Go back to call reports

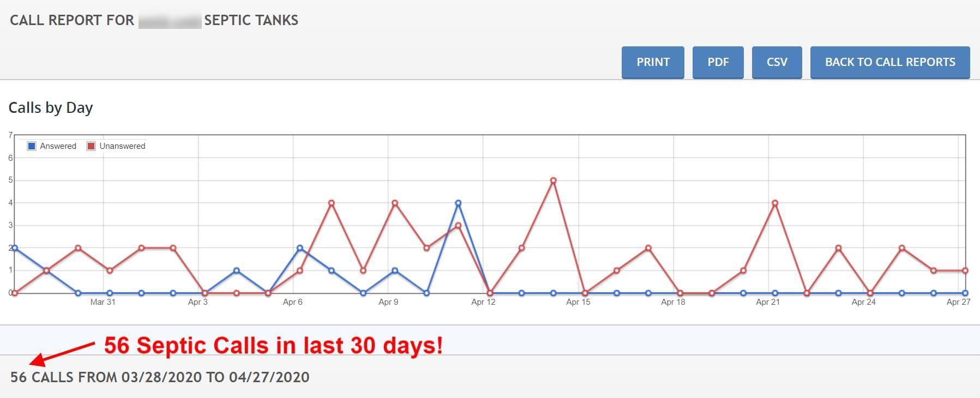tap(889, 62)
